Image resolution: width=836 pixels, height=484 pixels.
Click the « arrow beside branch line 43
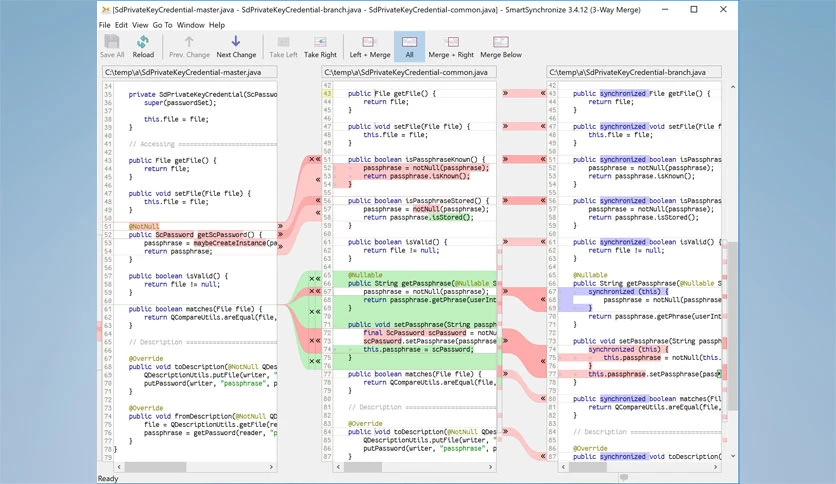[x=543, y=93]
